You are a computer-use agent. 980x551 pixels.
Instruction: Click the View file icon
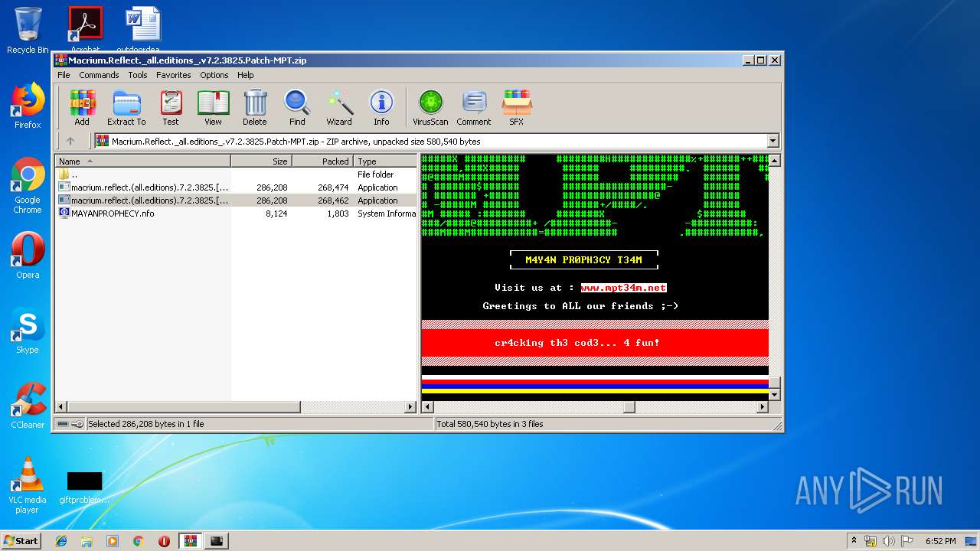pos(213,107)
